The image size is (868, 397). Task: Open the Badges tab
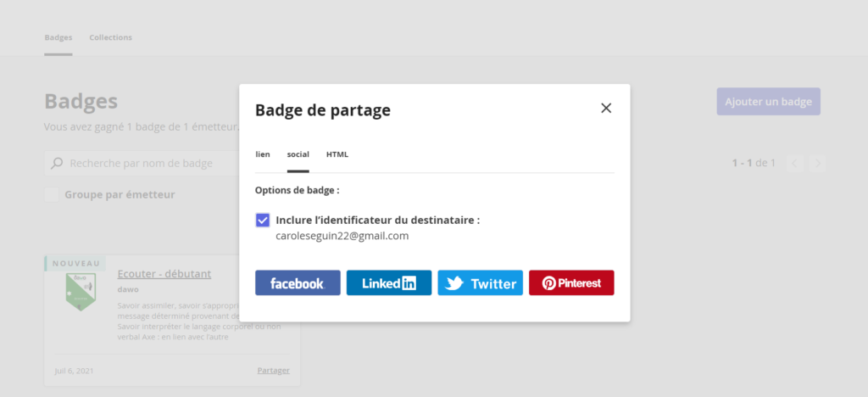pos(58,37)
